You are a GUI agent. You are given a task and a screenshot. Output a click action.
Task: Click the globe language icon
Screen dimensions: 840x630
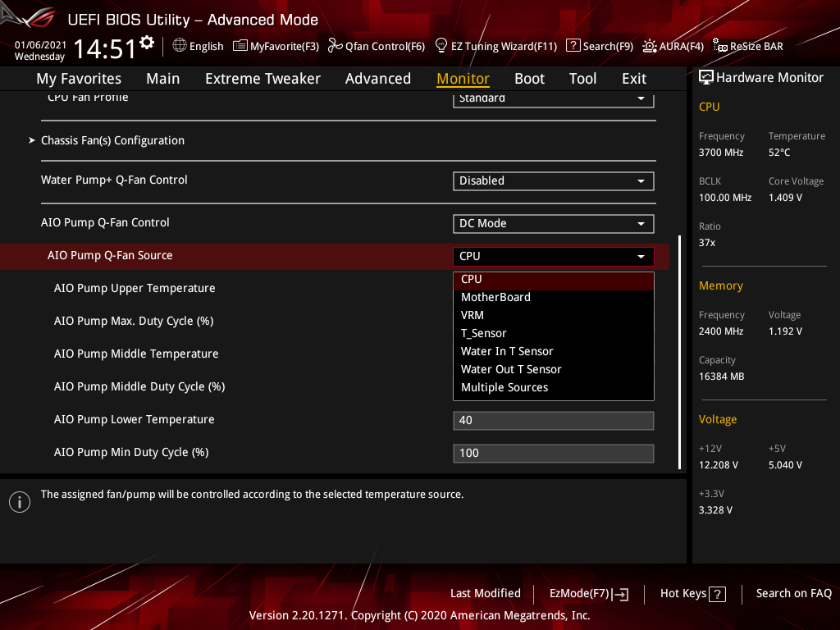point(180,46)
